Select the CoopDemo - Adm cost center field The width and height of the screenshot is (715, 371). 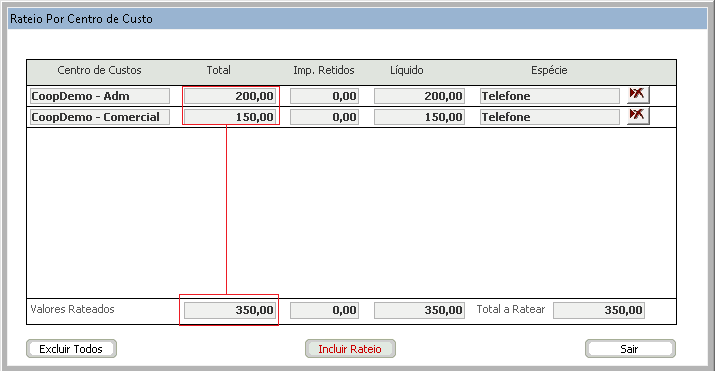click(x=100, y=96)
